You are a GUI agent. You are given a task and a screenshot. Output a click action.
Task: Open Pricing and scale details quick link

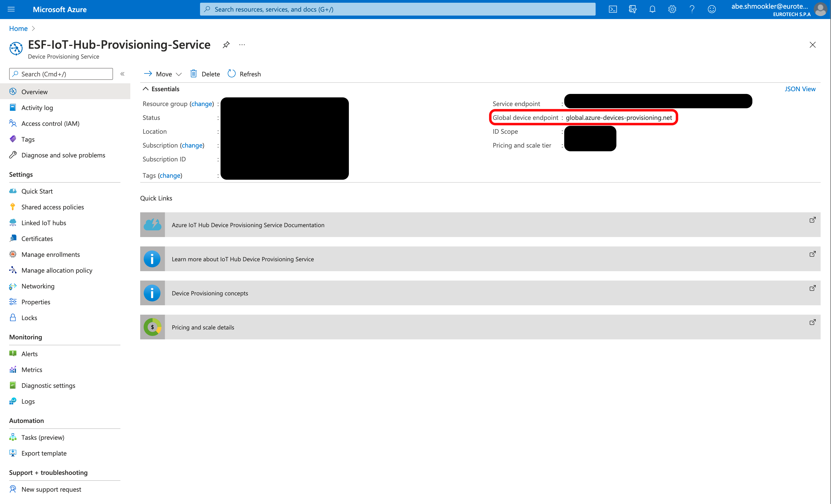coord(480,327)
